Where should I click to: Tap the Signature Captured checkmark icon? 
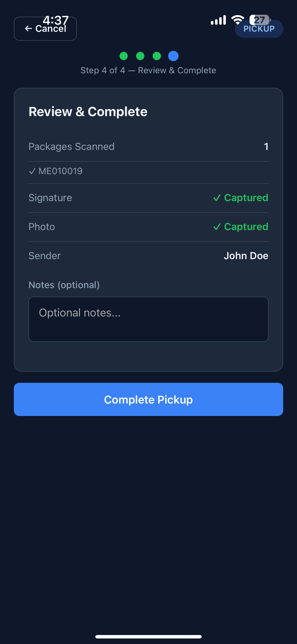coord(217,198)
